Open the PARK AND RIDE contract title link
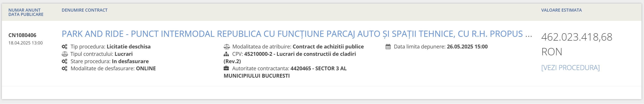 (297, 34)
